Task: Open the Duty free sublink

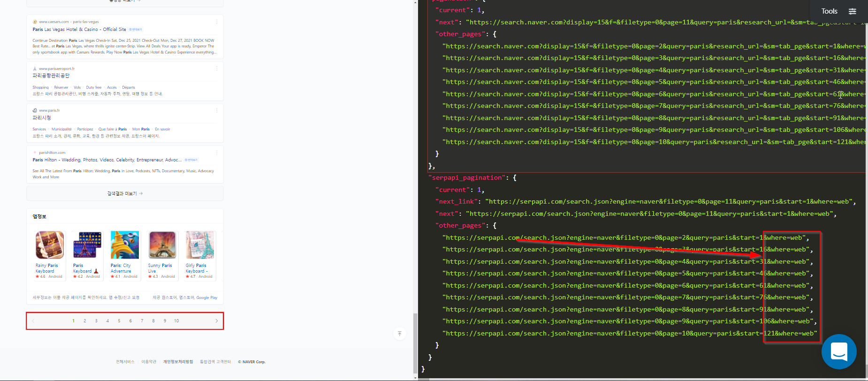Action: (93, 87)
